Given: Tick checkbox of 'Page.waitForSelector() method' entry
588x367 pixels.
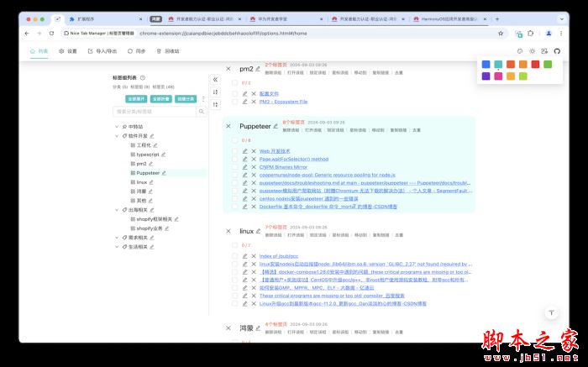Looking at the screenshot, I should [234, 159].
